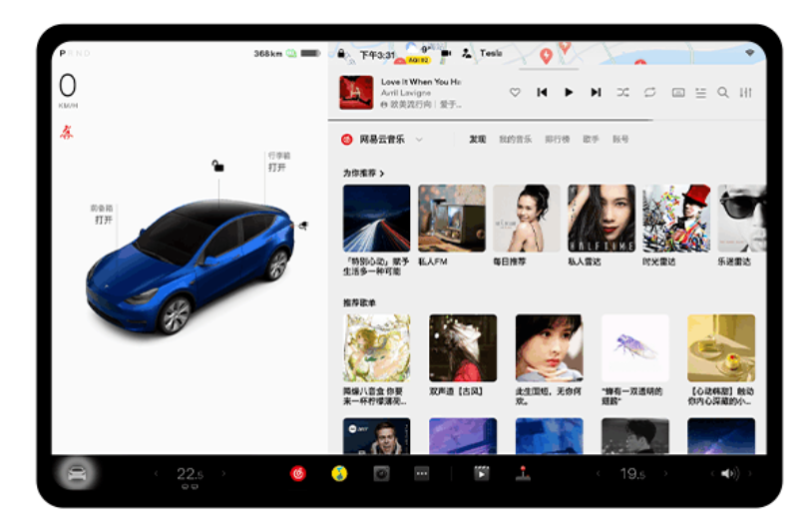Image resolution: width=812 pixels, height=528 pixels.
Task: Open the front trunk 打开 button
Action: point(104,220)
